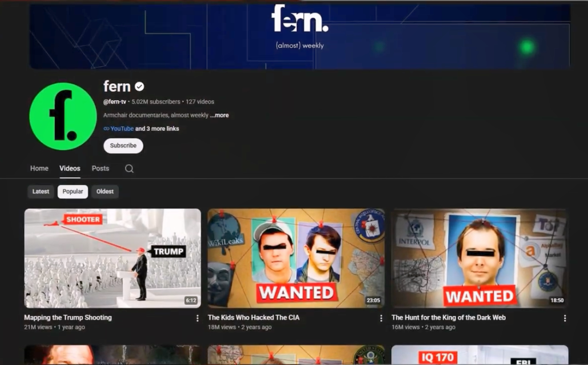Open options menu for The Kids Who Hacked The CIA
This screenshot has width=588, height=365.
click(381, 318)
